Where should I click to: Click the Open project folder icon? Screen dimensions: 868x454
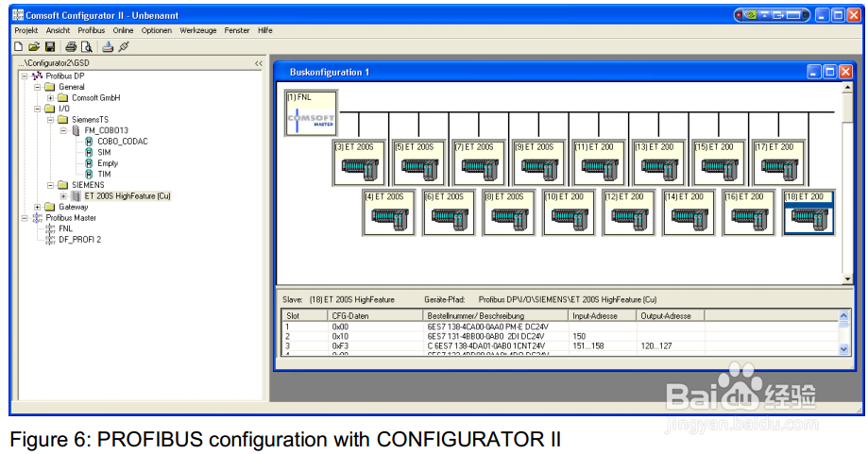(x=34, y=47)
